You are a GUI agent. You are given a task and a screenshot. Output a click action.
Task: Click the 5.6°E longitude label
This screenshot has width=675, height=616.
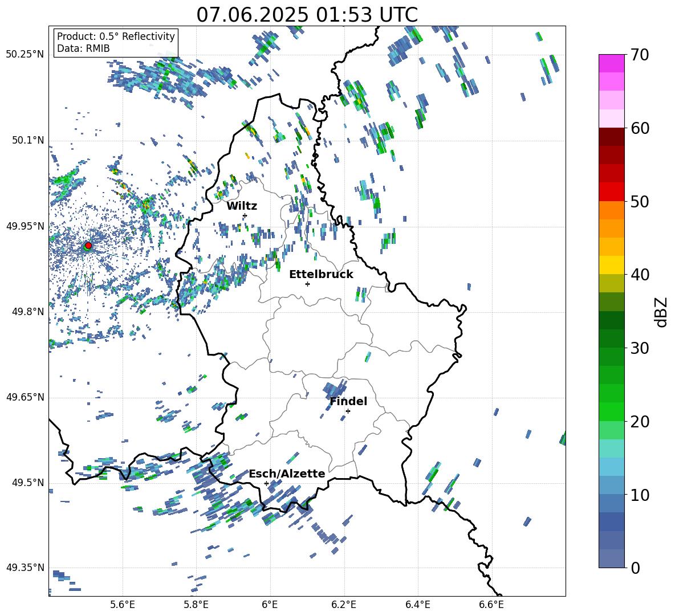click(123, 605)
